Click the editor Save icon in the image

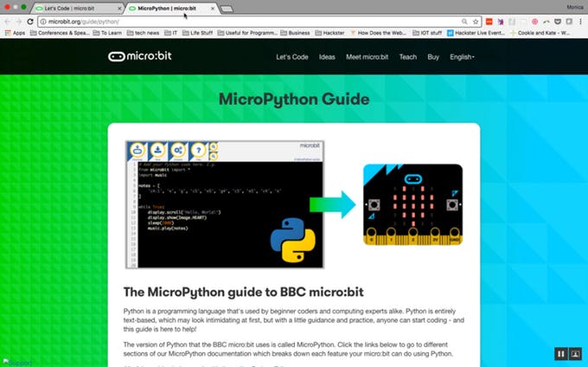click(158, 151)
